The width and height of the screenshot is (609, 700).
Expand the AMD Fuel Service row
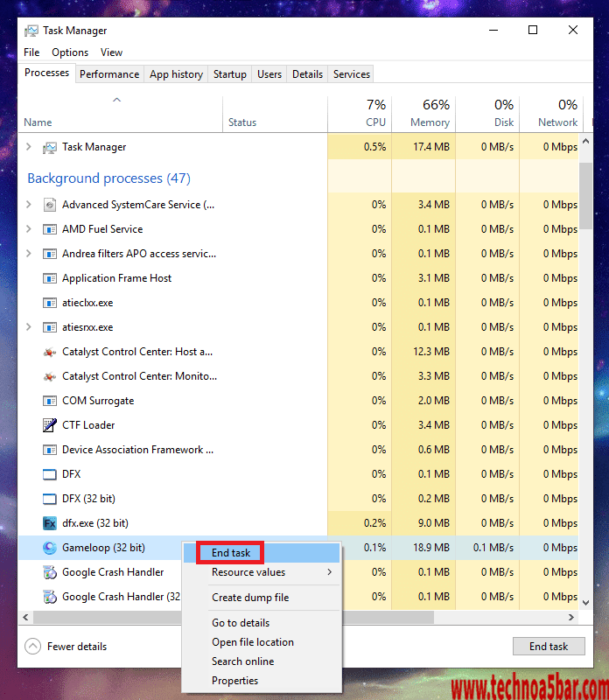(29, 229)
